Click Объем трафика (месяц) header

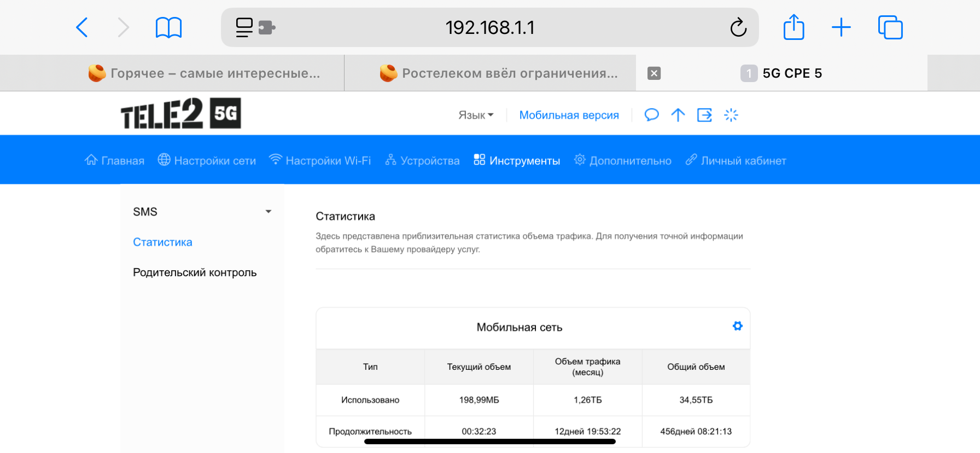point(588,367)
